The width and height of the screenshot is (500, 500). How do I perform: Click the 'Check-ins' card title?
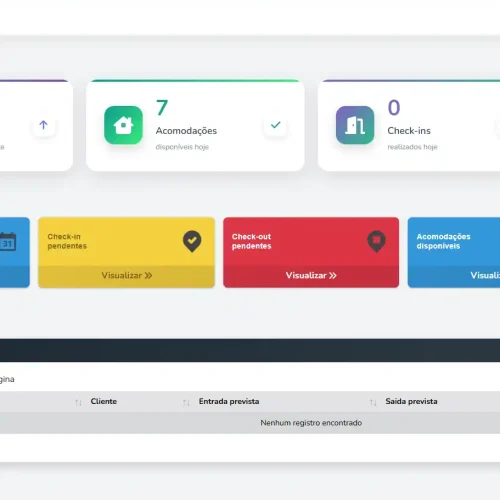(x=409, y=131)
